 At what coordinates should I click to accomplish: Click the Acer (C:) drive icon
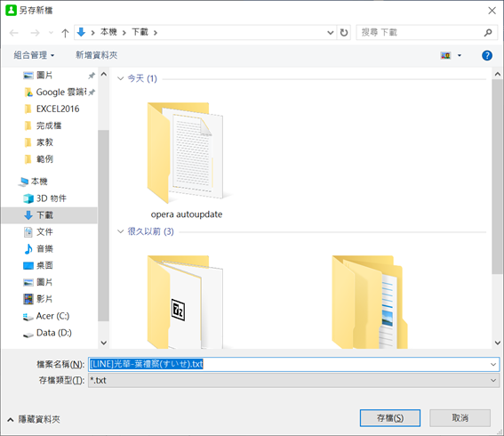click(28, 317)
